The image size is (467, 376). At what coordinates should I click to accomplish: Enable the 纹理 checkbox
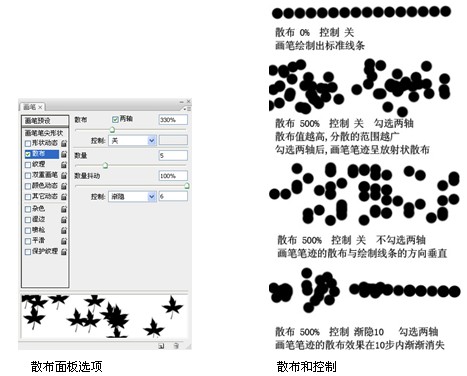pos(28,165)
